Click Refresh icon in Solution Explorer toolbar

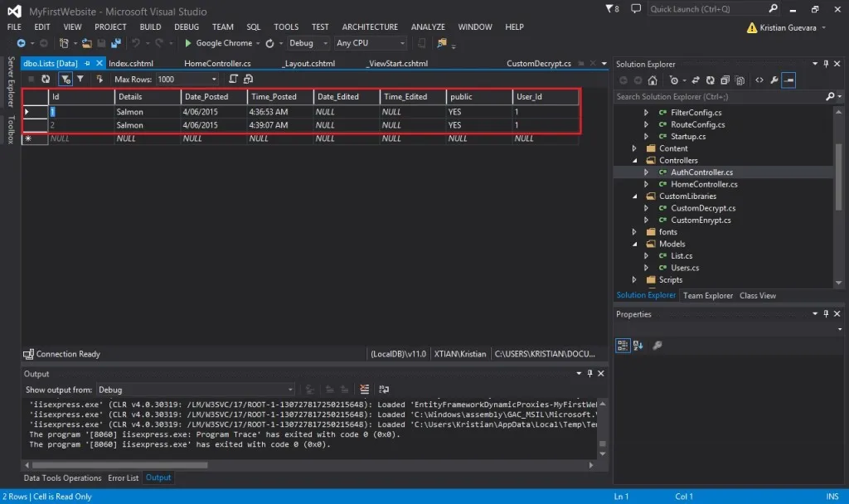(x=710, y=80)
